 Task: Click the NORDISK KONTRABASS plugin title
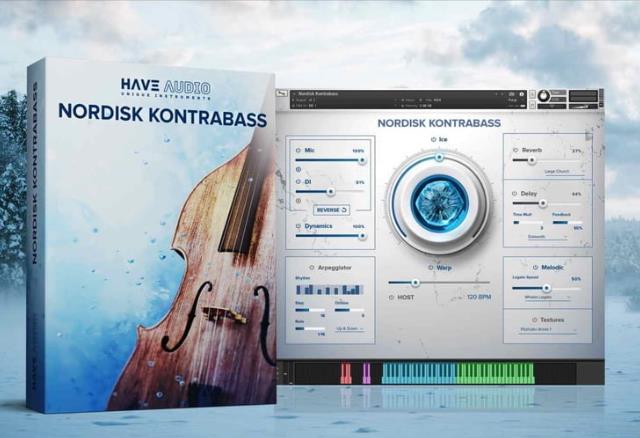coord(439,123)
